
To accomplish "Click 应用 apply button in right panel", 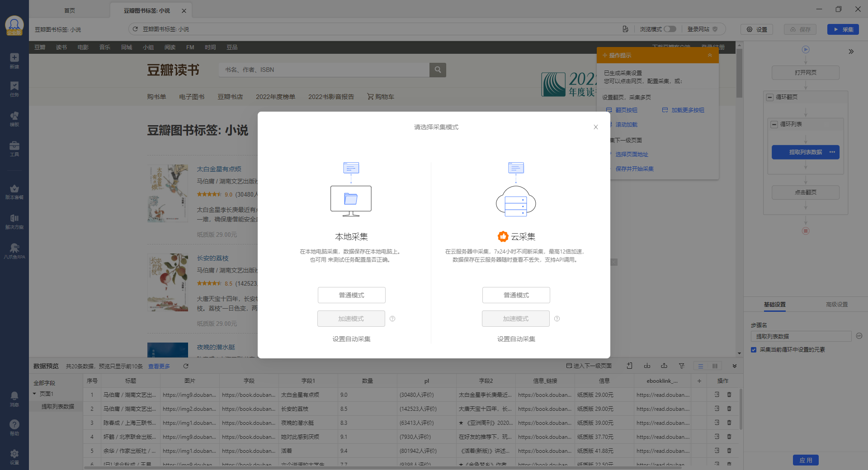I will [805, 460].
